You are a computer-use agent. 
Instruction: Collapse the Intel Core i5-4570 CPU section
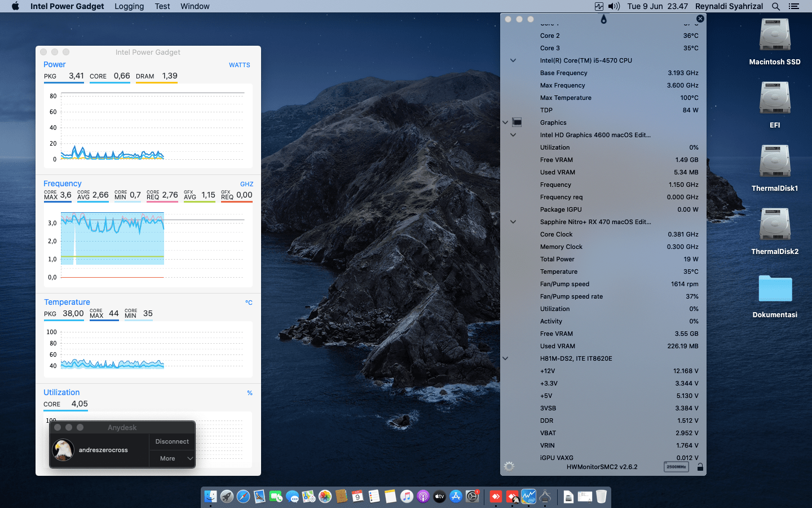513,60
